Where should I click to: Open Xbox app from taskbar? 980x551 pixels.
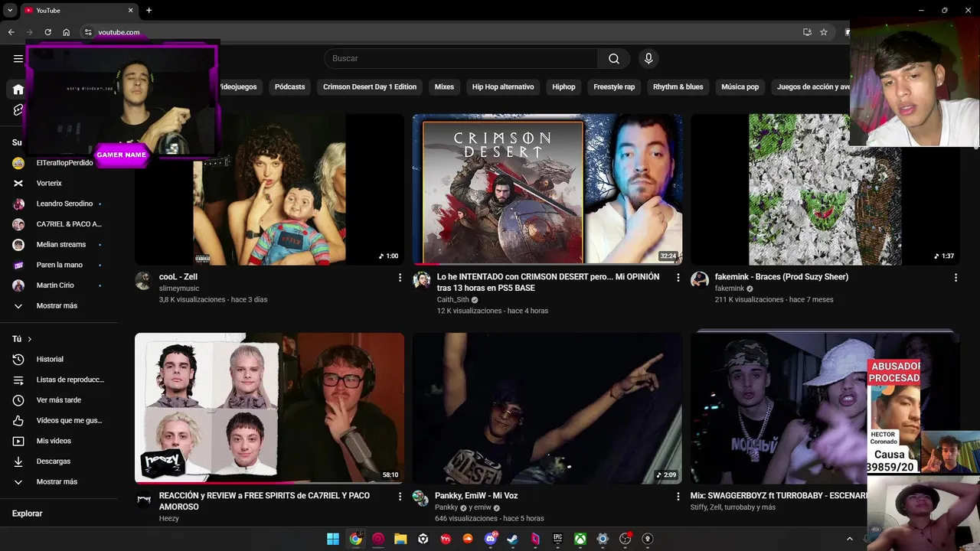click(580, 539)
